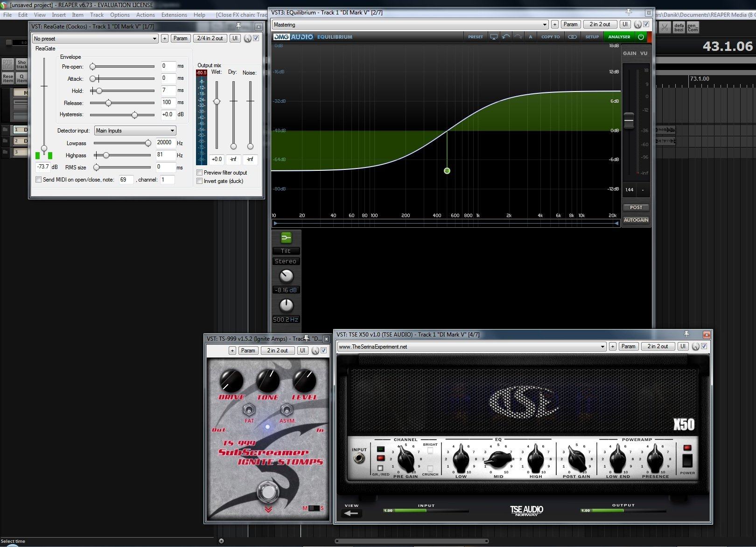Click the TSE X50 power switch
The image size is (756, 547).
click(687, 460)
